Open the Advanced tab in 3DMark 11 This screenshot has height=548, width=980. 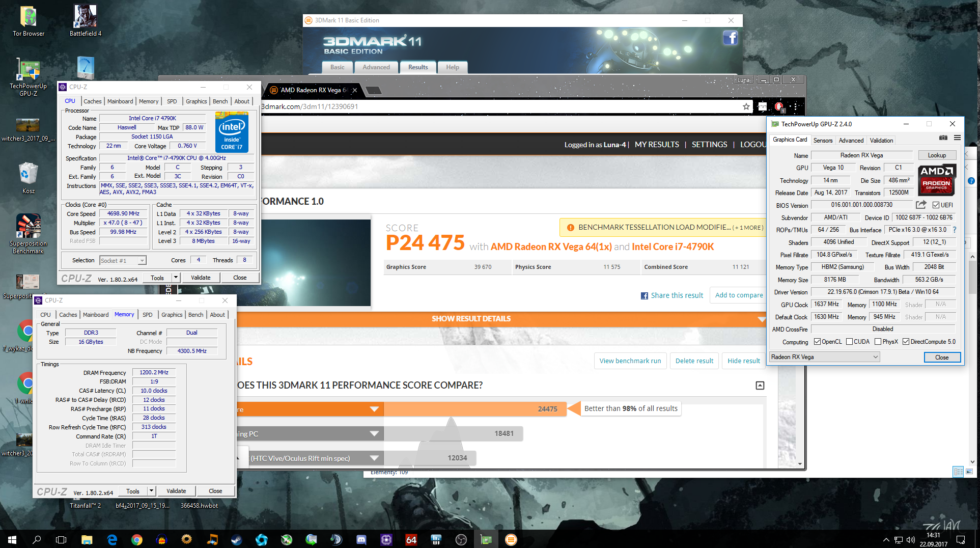pos(376,67)
